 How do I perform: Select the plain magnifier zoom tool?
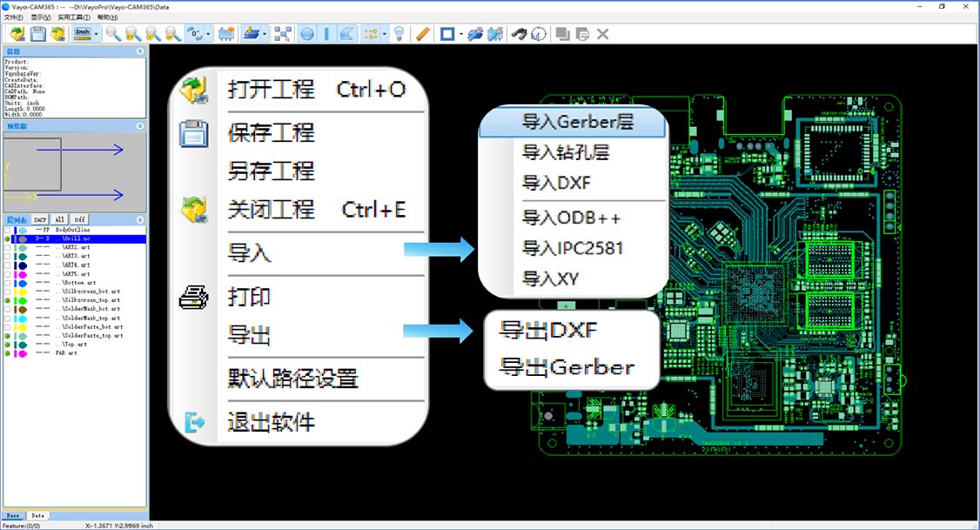113,34
